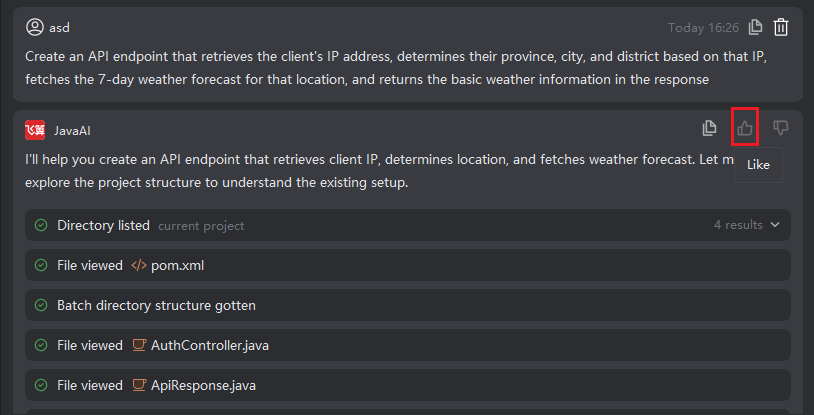This screenshot has width=814, height=415.
Task: Click the Directory listed success checkmark
Action: coord(41,225)
